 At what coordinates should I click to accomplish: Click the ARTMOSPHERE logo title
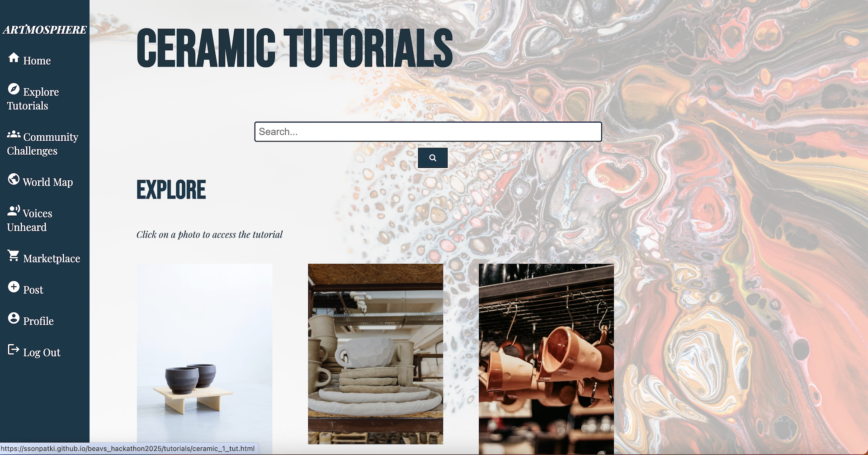click(45, 30)
